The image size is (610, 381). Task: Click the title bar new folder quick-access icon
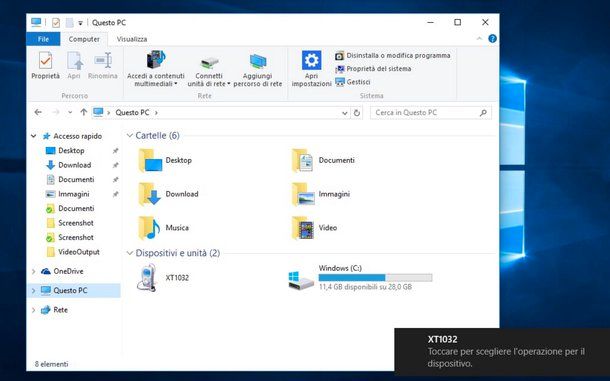[69, 23]
